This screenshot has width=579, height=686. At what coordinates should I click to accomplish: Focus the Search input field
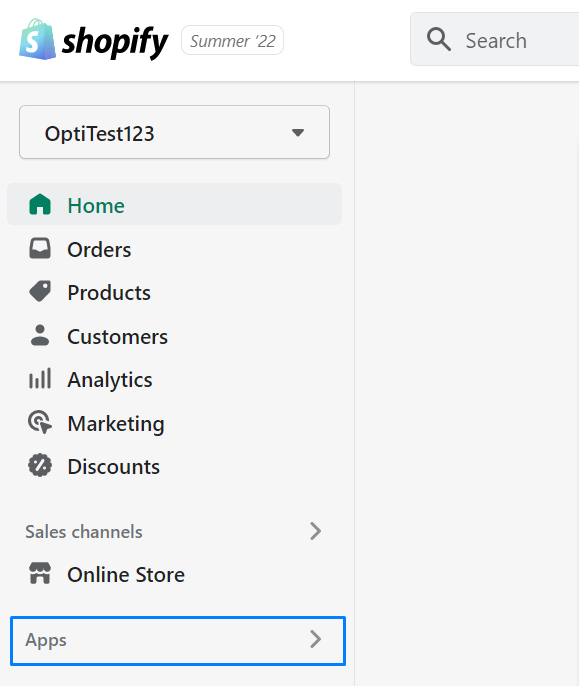[x=495, y=39]
